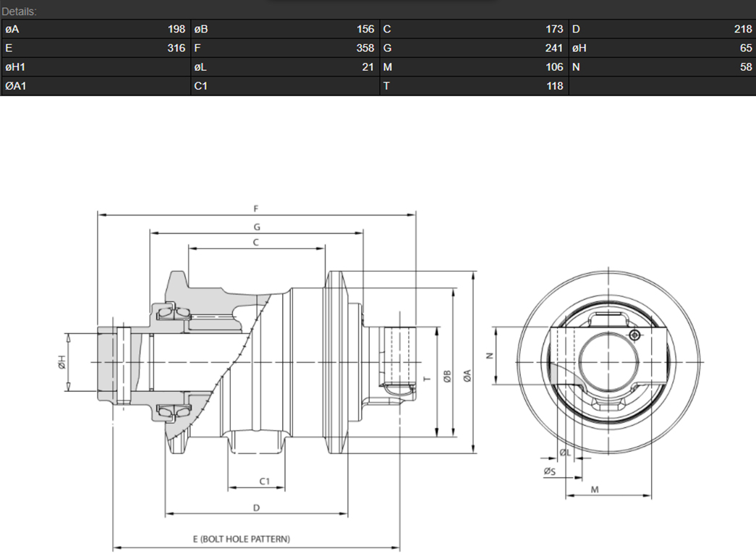756x559 pixels.
Task: Select the øH table cell showing 65
Action: click(x=662, y=48)
